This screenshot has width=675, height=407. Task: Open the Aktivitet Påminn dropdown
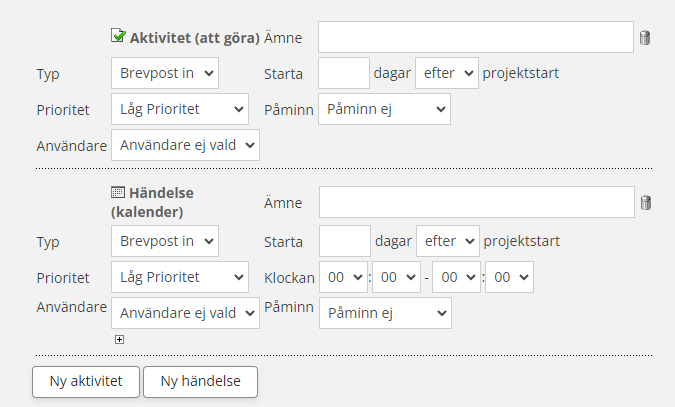point(384,109)
